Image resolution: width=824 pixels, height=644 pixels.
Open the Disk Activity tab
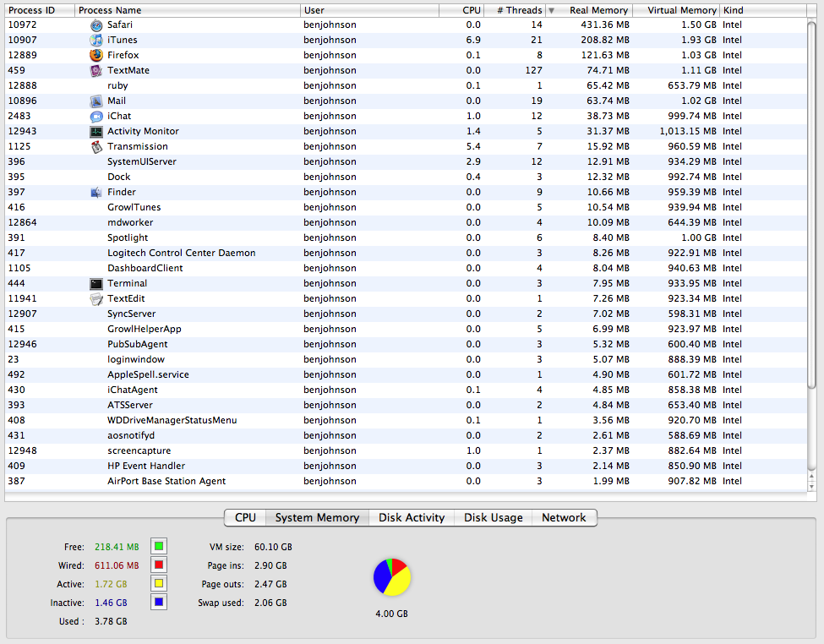click(412, 517)
